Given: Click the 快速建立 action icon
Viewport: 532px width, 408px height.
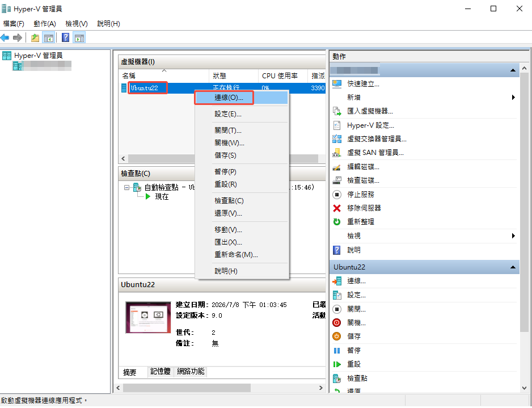Looking at the screenshot, I should [336, 84].
